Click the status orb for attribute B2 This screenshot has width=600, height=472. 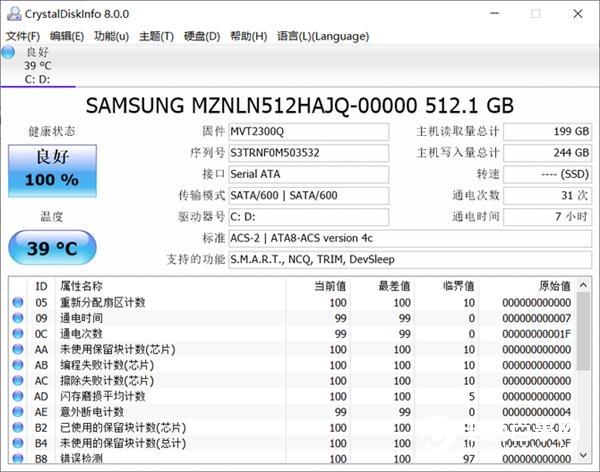(18, 427)
